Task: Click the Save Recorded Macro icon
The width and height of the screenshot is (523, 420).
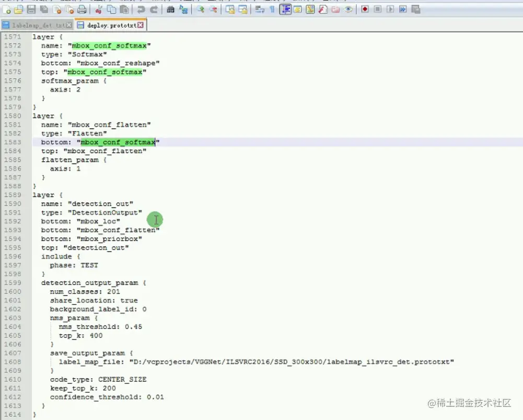Action: 415,10
